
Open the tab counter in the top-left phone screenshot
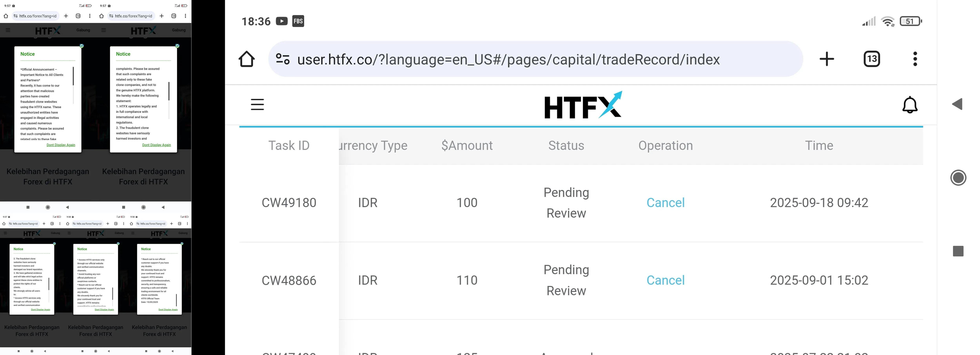(78, 16)
